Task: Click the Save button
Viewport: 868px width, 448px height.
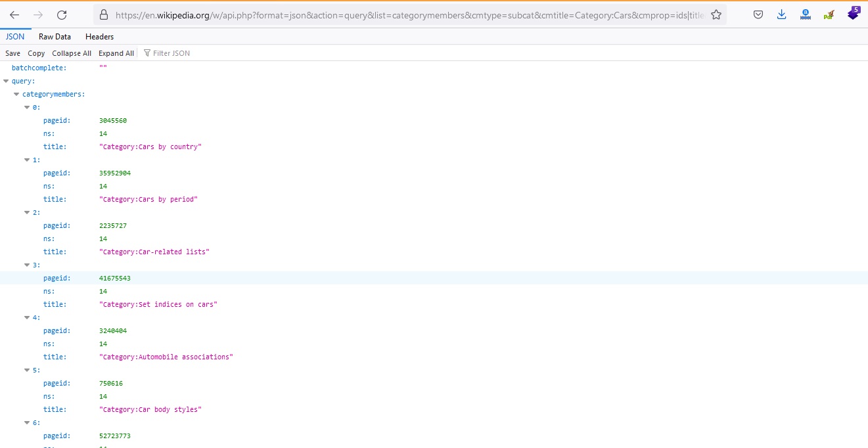Action: pos(13,53)
